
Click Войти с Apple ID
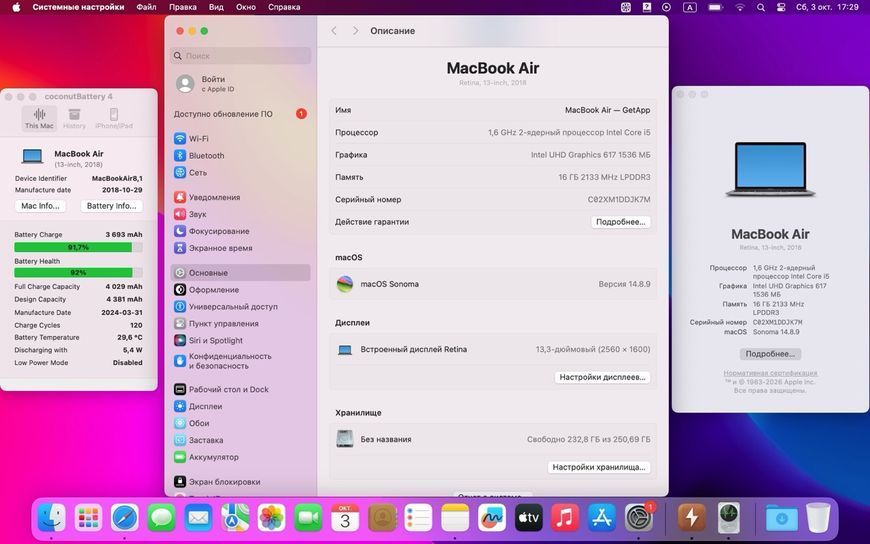[240, 84]
